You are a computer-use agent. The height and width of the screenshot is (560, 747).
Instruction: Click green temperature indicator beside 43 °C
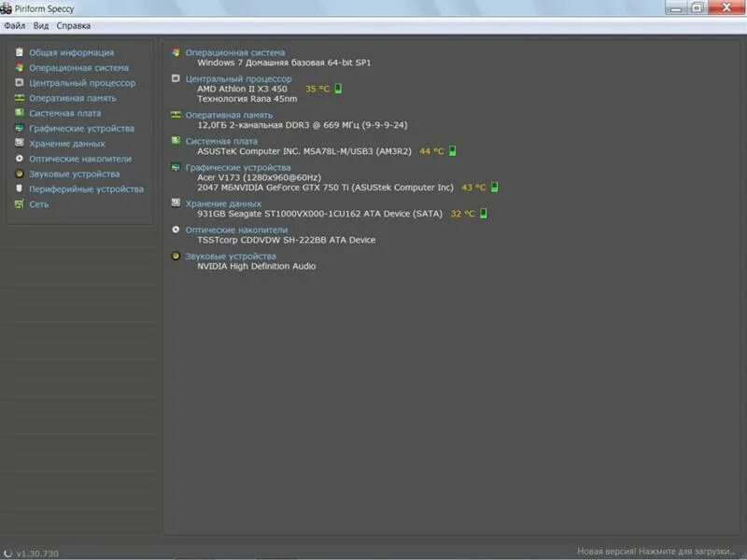(x=494, y=187)
